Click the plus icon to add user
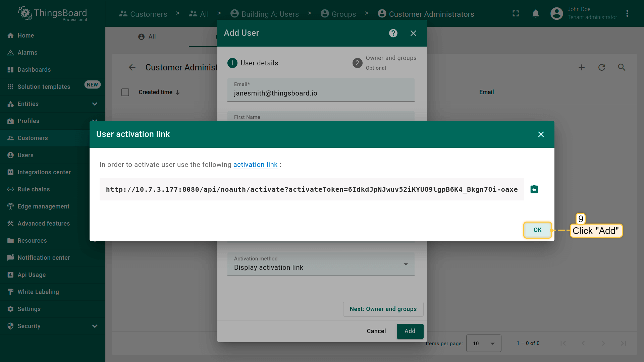644x362 pixels. click(x=582, y=67)
